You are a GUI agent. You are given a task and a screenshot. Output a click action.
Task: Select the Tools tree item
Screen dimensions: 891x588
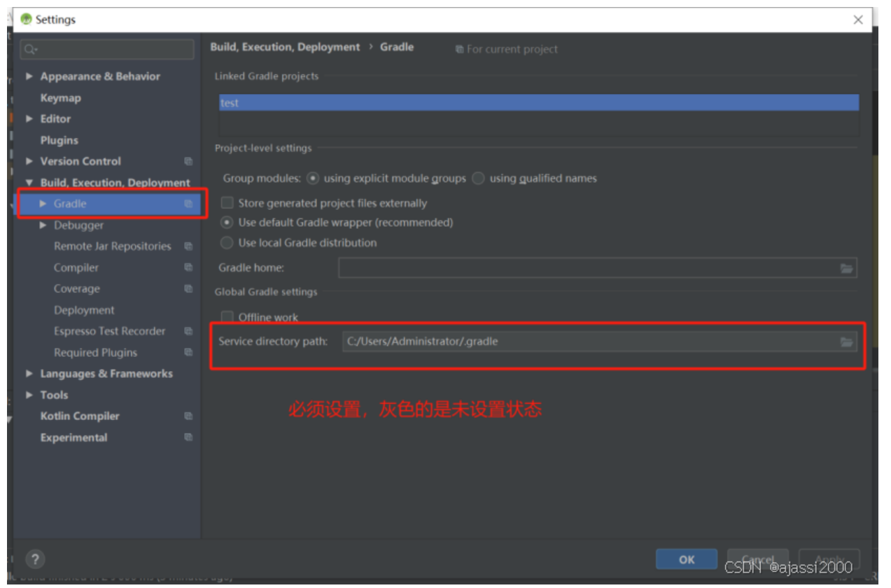point(54,395)
